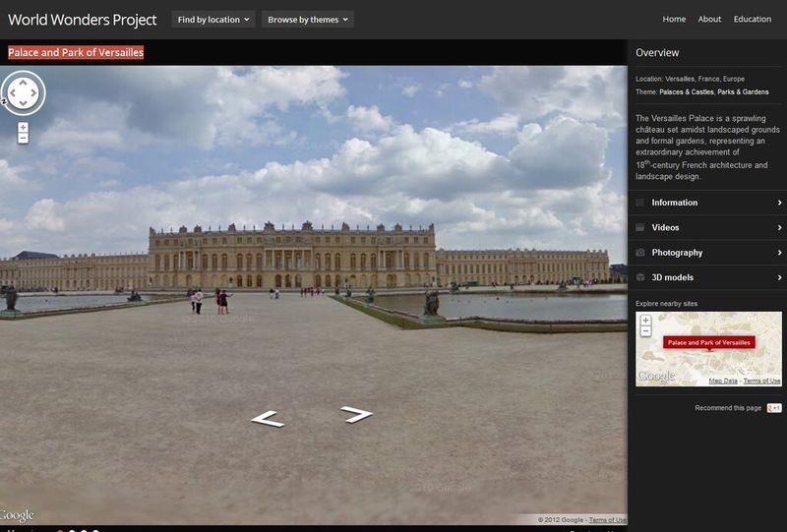This screenshot has width=787, height=532.
Task: Zoom out on the street view
Action: click(23, 138)
